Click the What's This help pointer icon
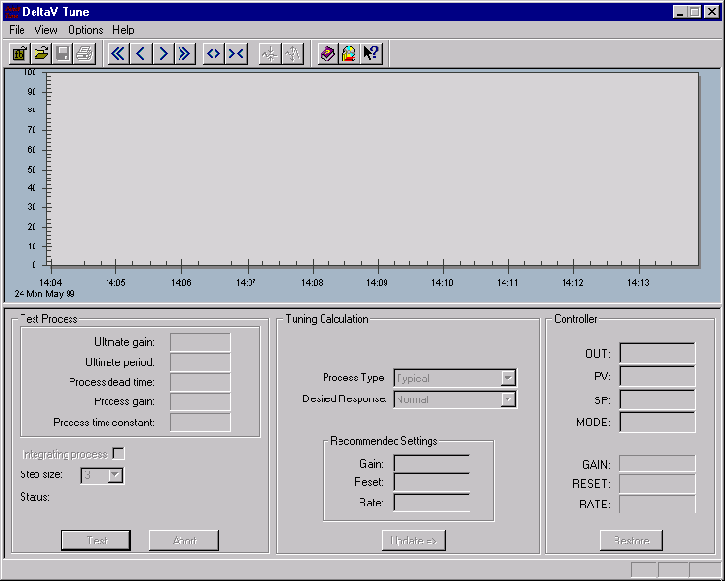Image resolution: width=725 pixels, height=581 pixels. pos(371,54)
